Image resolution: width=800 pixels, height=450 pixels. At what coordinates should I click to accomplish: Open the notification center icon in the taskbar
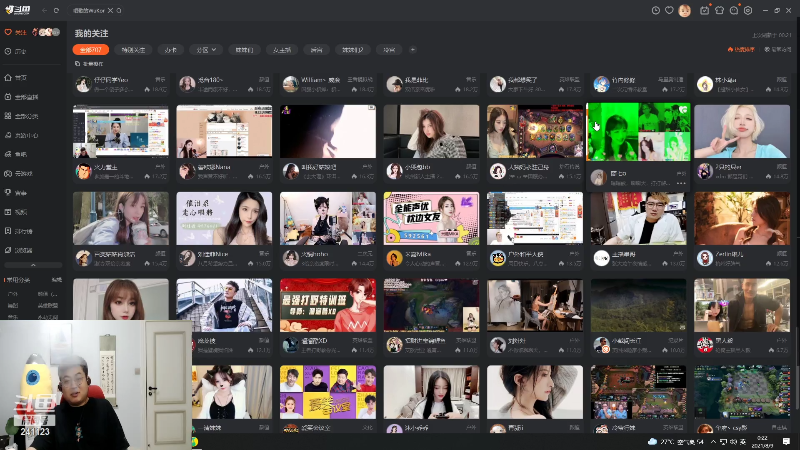coord(786,441)
